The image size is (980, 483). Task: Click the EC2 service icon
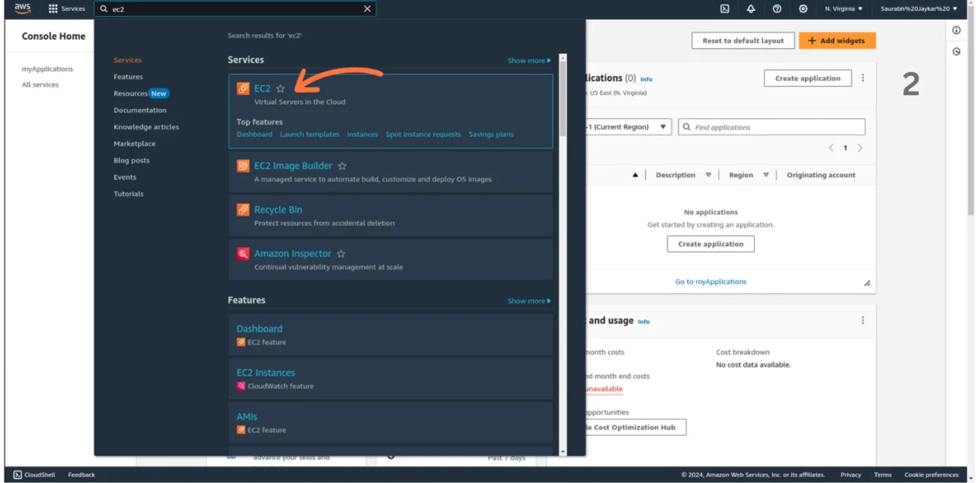click(243, 88)
